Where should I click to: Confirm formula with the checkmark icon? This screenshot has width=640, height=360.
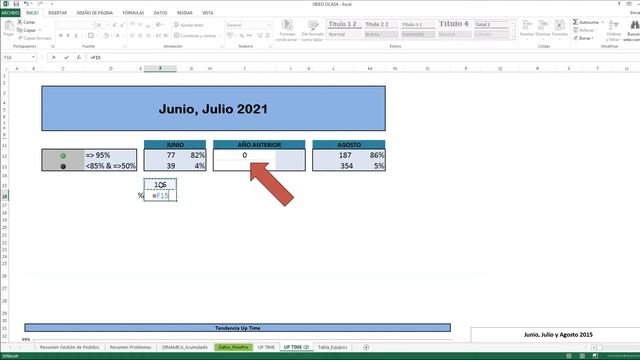pos(66,58)
